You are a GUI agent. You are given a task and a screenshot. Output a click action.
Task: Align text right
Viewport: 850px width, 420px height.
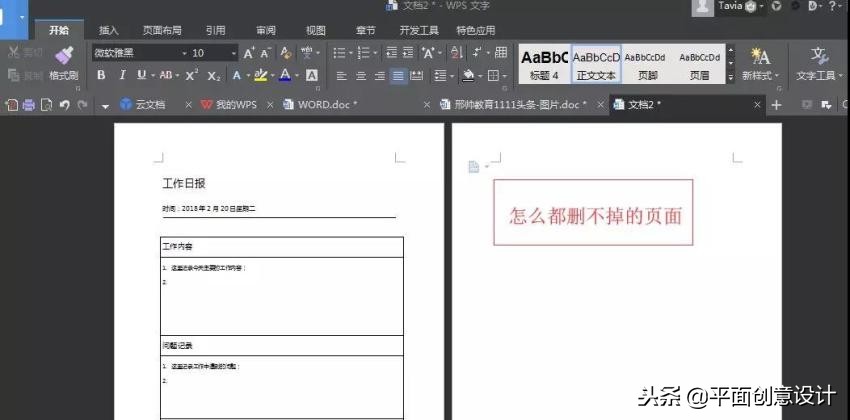(x=379, y=76)
